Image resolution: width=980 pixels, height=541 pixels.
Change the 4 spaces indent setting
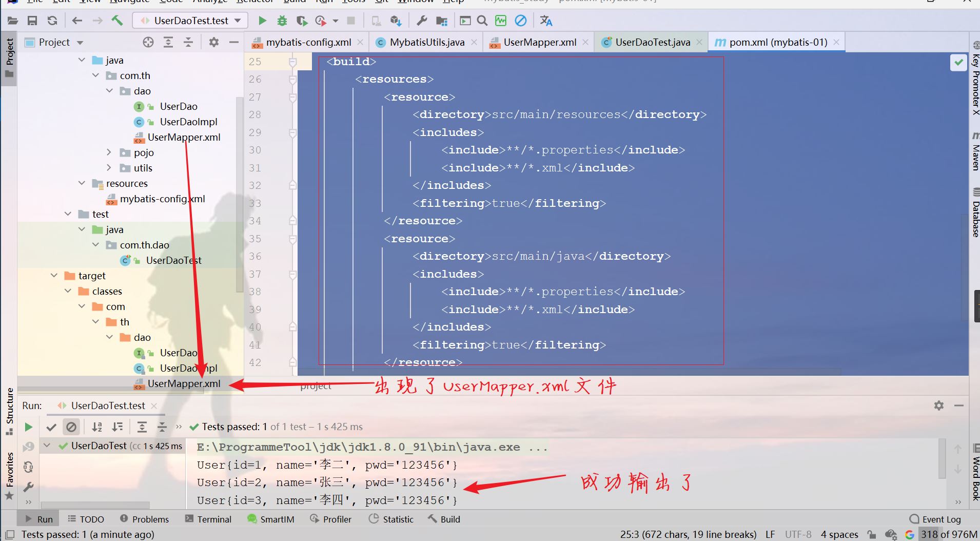point(839,534)
